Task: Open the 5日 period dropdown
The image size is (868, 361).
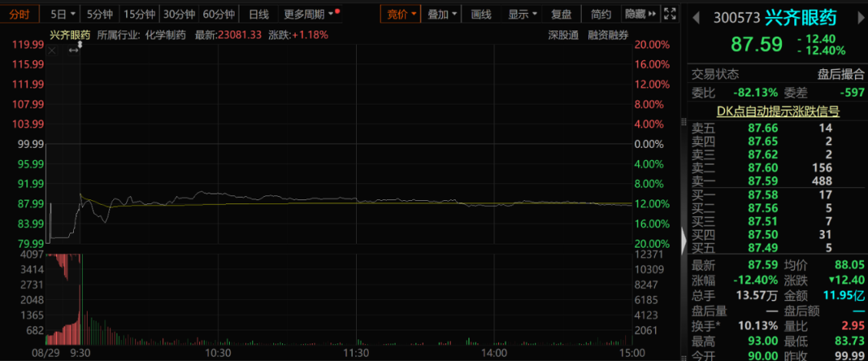Action: point(63,14)
